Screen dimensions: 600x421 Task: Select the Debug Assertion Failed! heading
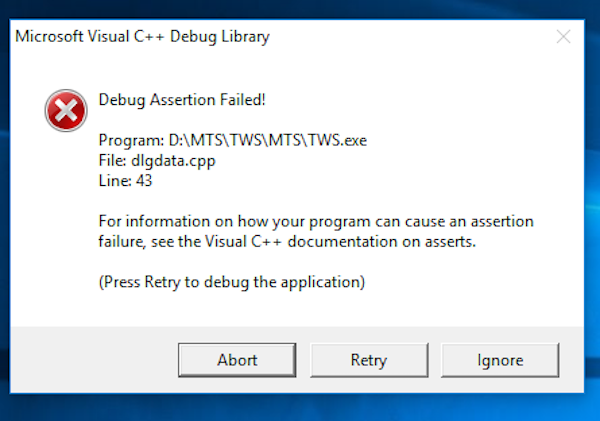pyautogui.click(x=182, y=99)
